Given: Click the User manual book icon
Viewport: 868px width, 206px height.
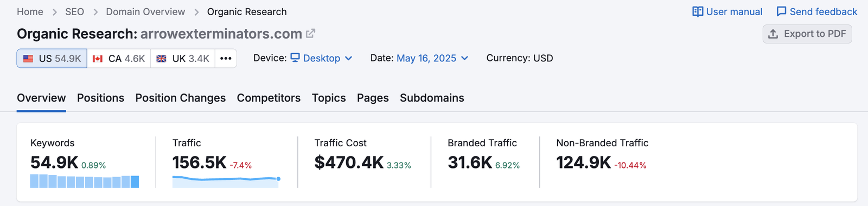Looking at the screenshot, I should tap(698, 12).
